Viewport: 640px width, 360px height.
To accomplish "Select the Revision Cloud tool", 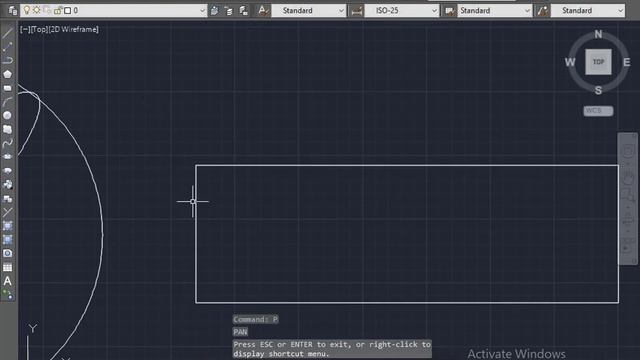I will click(x=7, y=129).
